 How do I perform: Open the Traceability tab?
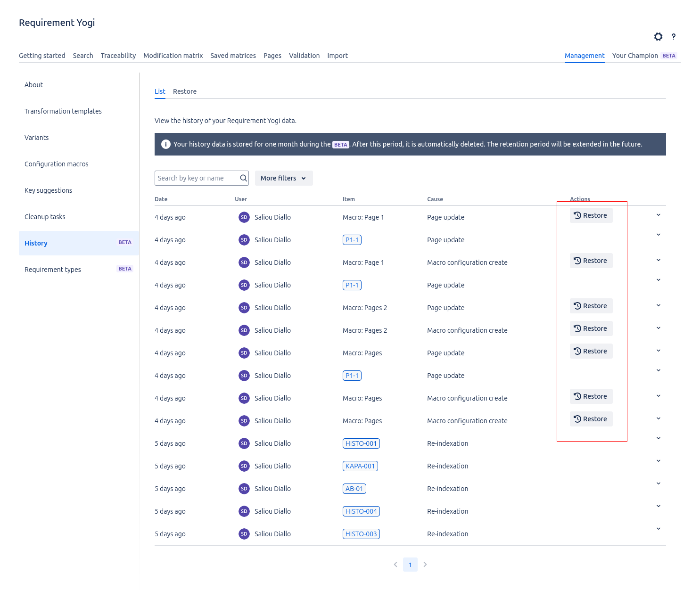pos(118,56)
